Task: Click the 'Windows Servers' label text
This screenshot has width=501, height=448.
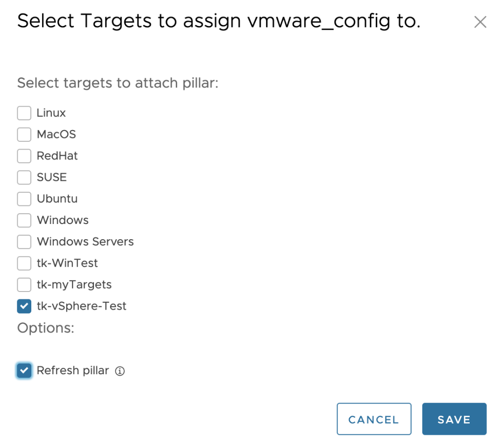Action: tap(85, 242)
